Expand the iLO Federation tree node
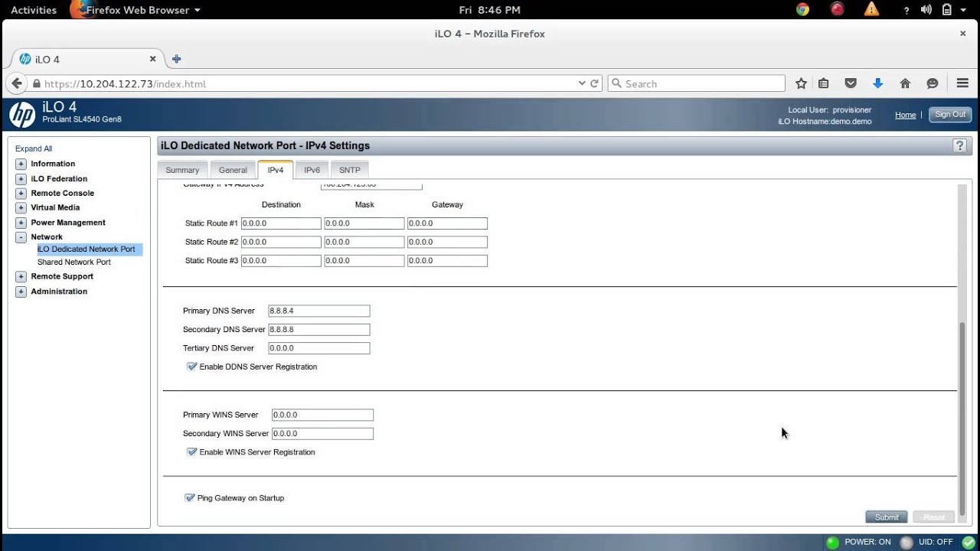 [21, 179]
